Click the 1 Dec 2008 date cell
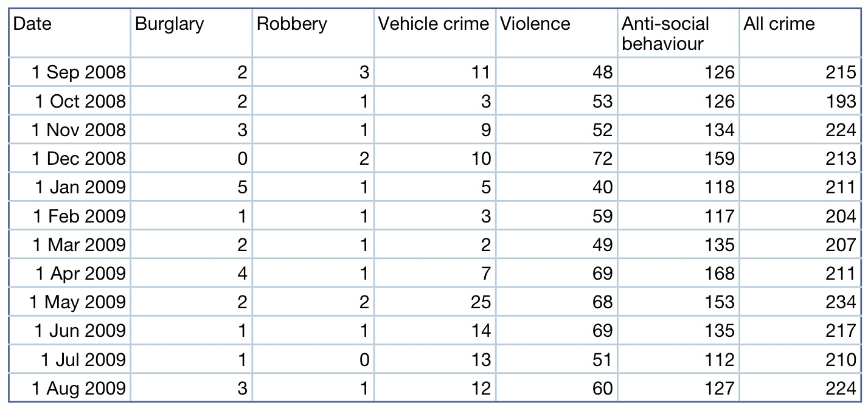This screenshot has height=411, width=868. click(78, 159)
